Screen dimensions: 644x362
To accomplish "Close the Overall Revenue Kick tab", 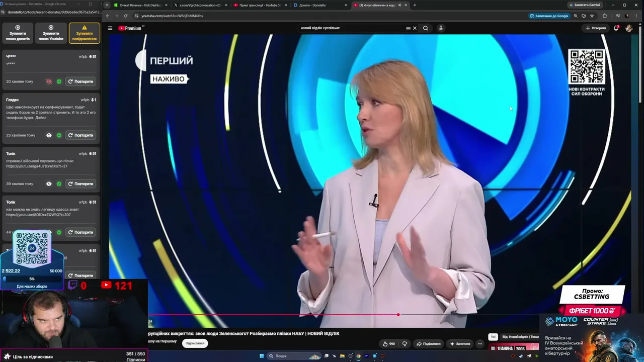I will (x=166, y=5).
